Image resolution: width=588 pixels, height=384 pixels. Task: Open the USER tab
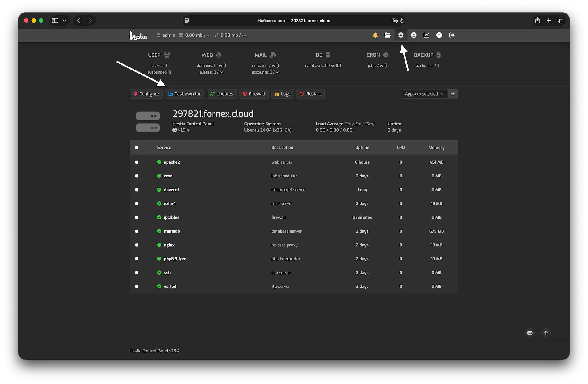[x=159, y=55]
